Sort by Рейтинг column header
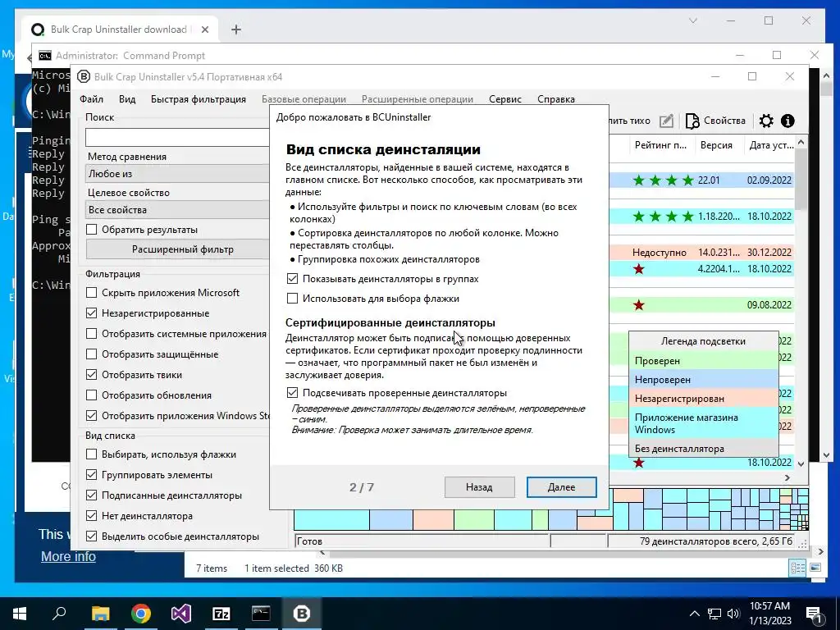Image resolution: width=840 pixels, height=630 pixels. (x=660, y=145)
